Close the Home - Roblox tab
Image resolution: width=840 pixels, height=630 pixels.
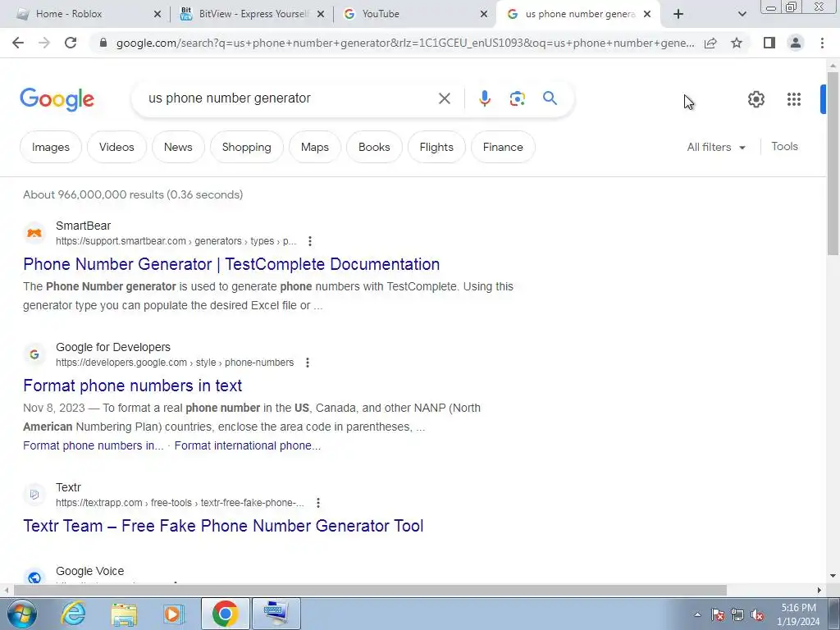coord(157,15)
